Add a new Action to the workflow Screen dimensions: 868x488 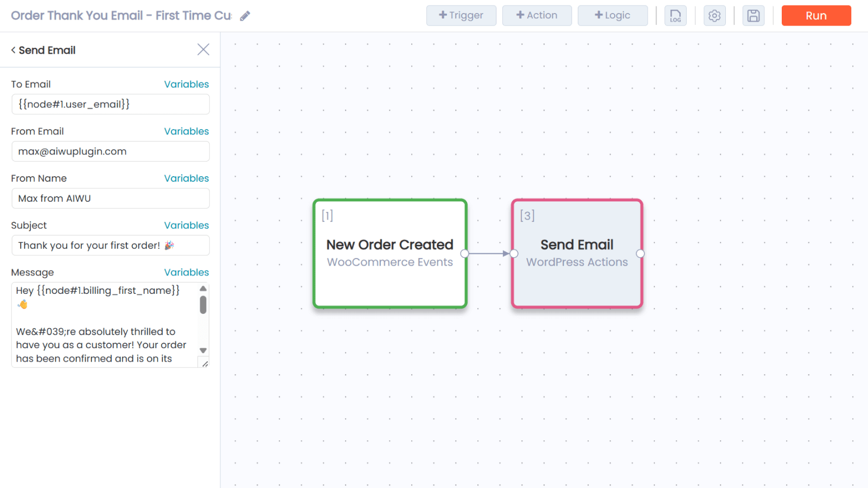click(x=537, y=15)
